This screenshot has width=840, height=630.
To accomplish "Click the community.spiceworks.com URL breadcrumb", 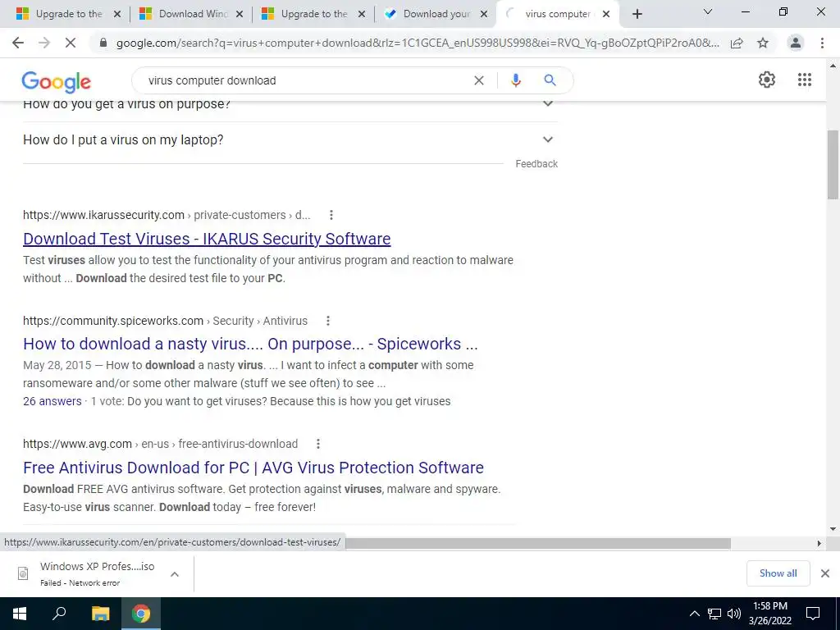I will point(165,321).
